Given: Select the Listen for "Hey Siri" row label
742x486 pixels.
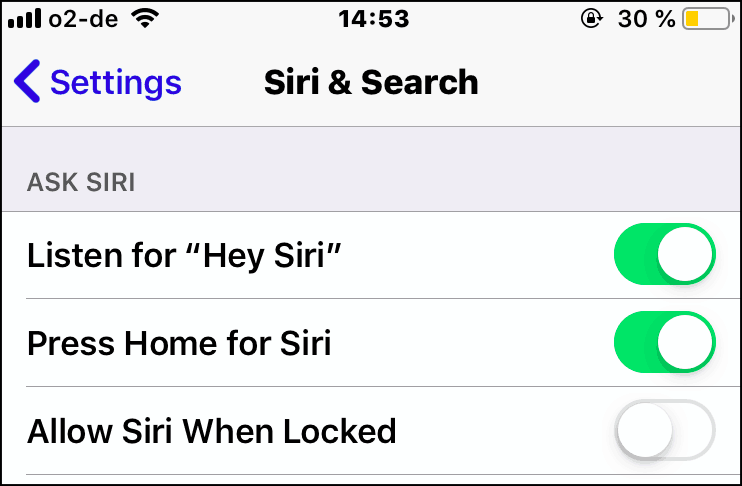Looking at the screenshot, I should [184, 256].
